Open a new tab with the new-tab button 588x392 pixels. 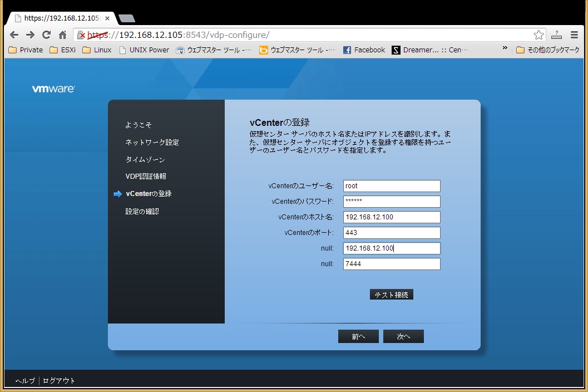[127, 18]
